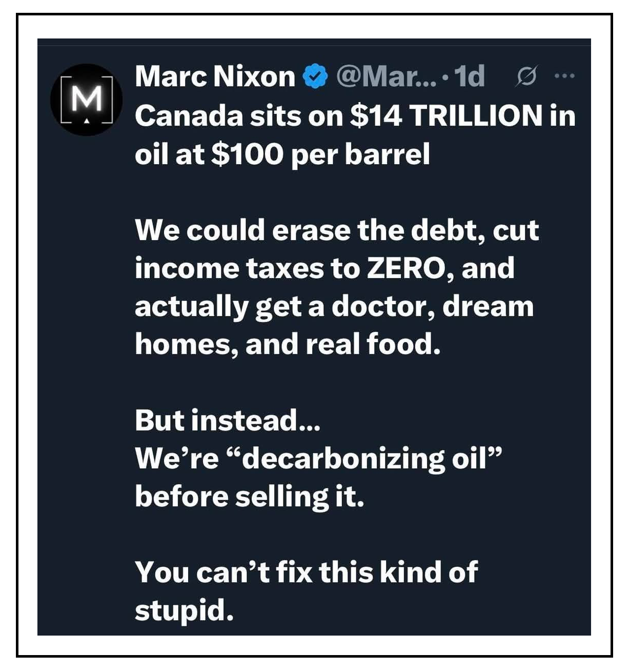The height and width of the screenshot is (672, 629).
Task: Open the post via the 1d timestamp
Action: (x=470, y=76)
